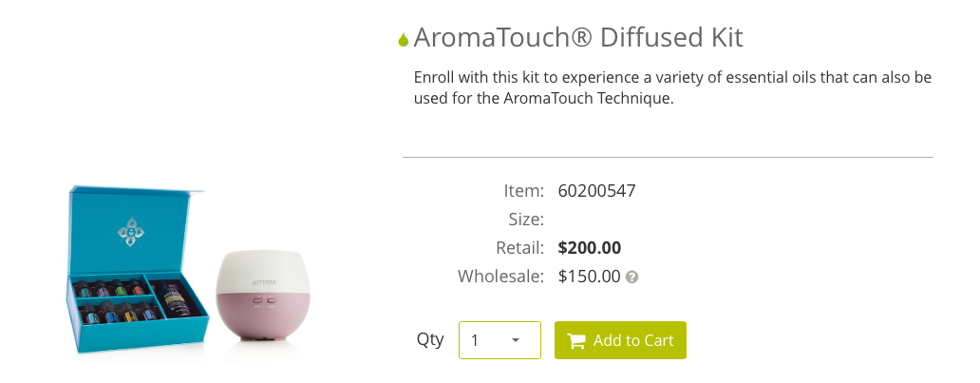Click the wholesale price $150.00
This screenshot has width=980, height=383.
tap(589, 277)
